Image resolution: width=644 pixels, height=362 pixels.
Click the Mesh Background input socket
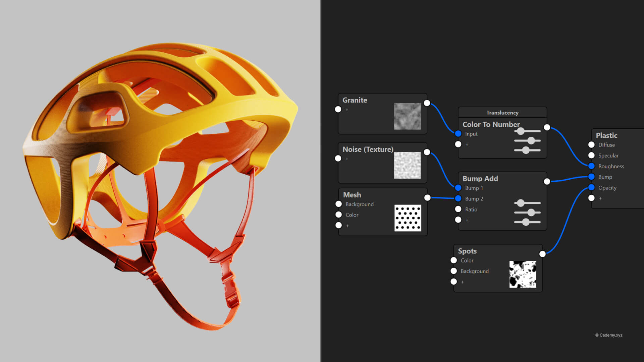pos(338,204)
